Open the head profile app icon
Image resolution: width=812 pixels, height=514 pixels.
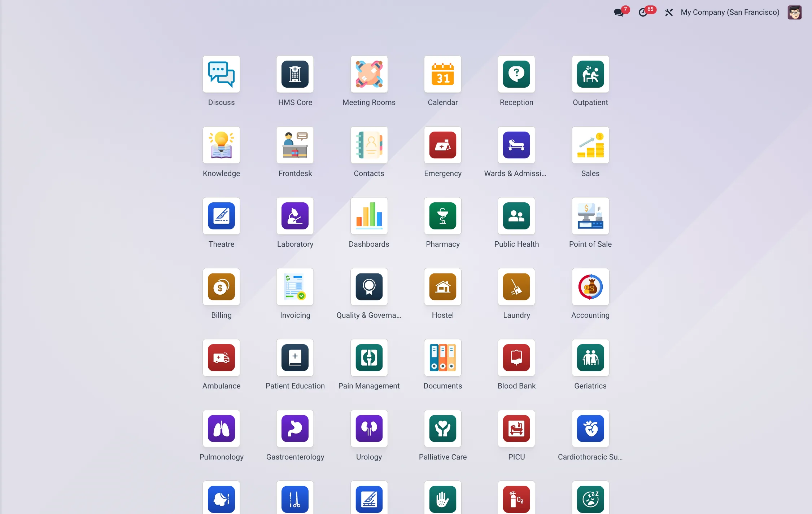[x=221, y=498]
